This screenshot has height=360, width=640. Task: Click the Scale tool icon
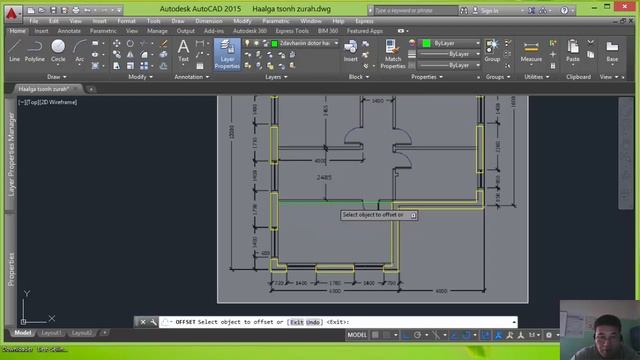point(130,65)
